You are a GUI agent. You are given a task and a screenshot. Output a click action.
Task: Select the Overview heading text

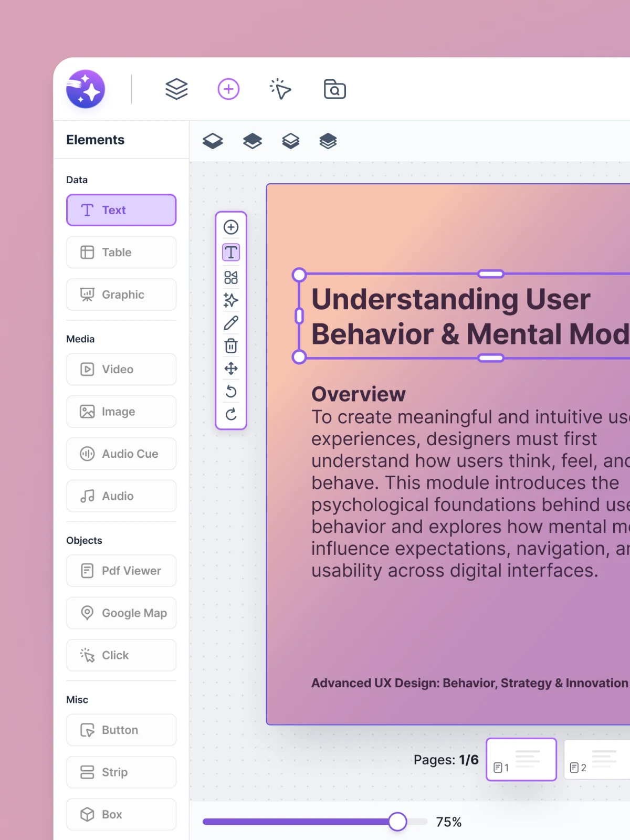coord(359,394)
